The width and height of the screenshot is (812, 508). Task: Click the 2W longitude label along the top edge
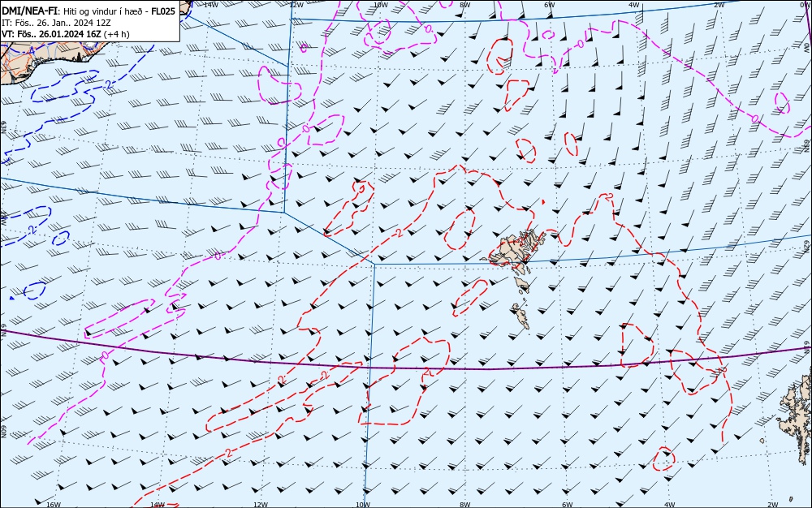point(719,4)
